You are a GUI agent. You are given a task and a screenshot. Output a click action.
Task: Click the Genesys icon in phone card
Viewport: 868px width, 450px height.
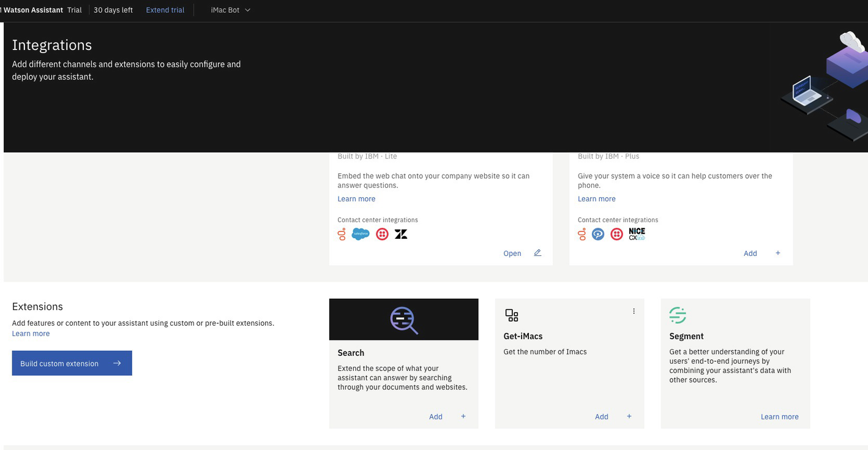pyautogui.click(x=582, y=234)
